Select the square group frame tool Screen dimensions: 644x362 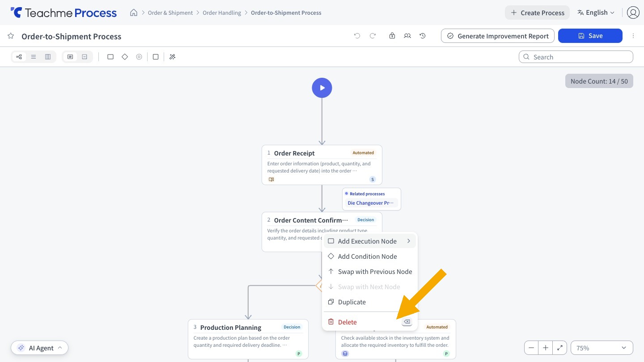pyautogui.click(x=156, y=57)
